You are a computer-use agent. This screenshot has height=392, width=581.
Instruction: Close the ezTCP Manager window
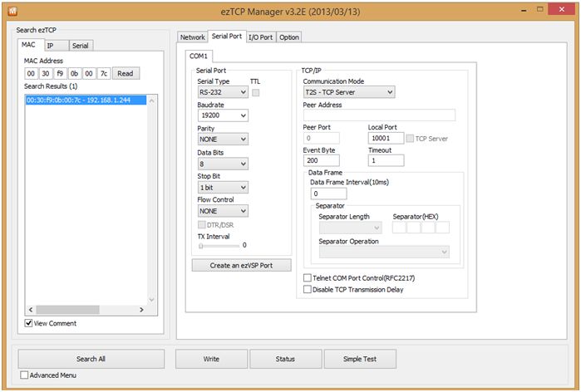point(561,10)
